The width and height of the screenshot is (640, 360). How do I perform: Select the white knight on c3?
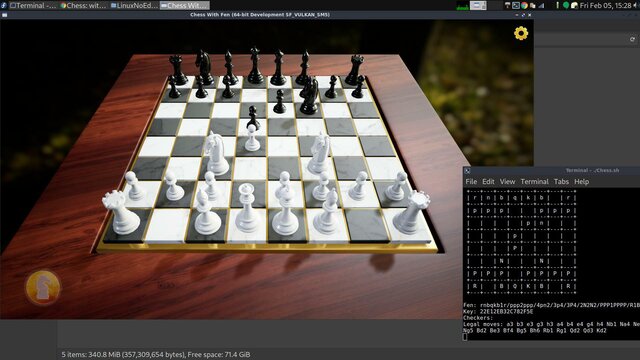[216, 153]
